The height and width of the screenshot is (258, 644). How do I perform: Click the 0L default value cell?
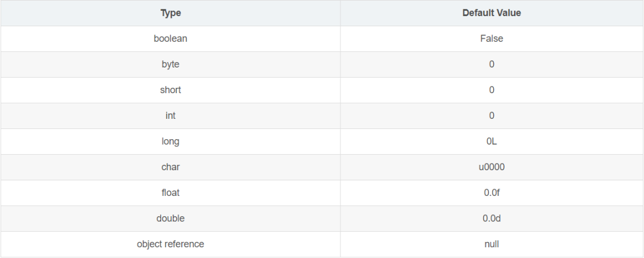(x=491, y=142)
